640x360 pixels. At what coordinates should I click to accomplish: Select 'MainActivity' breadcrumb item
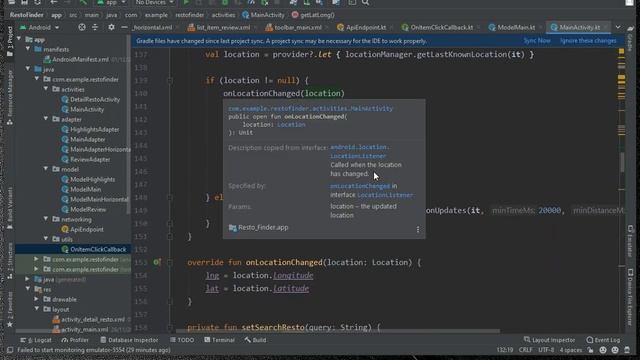click(263, 15)
